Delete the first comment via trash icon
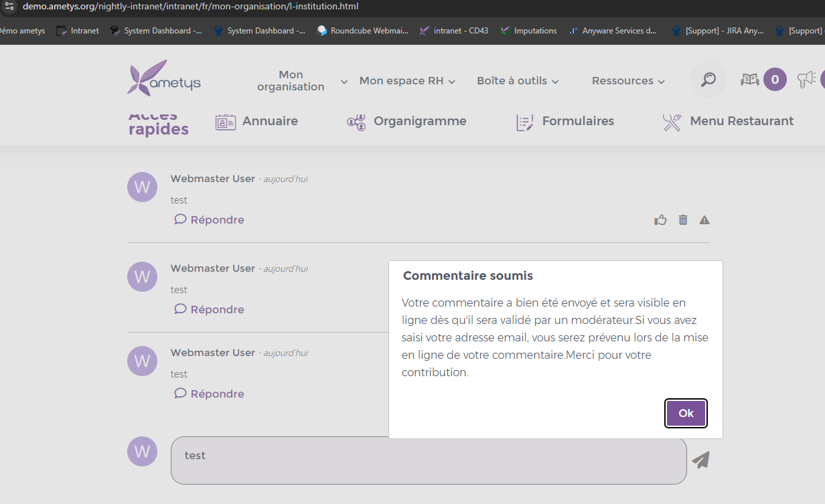Viewport: 825px width, 504px height. coord(683,220)
